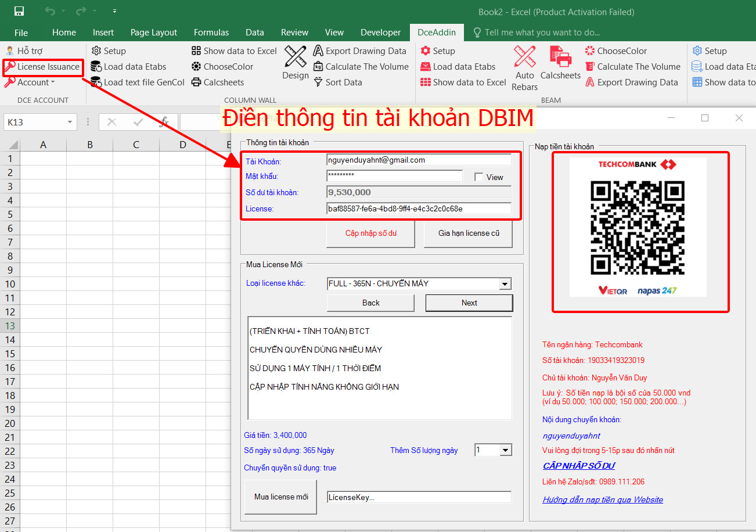Open Hướng dẫn nạp tiền qua Website link
756x532 pixels.
point(603,499)
